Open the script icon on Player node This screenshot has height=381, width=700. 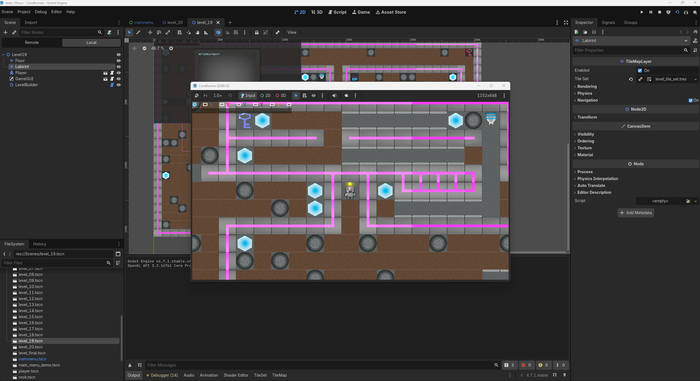coord(112,73)
